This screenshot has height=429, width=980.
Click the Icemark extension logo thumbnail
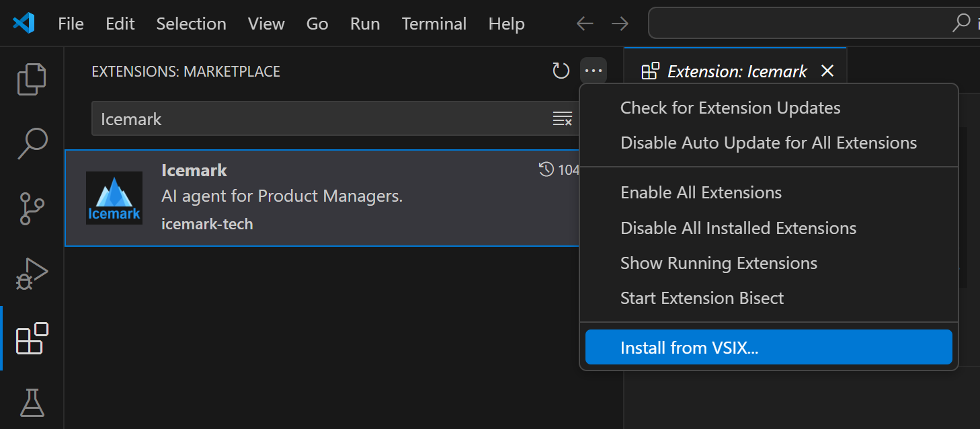coord(114,198)
